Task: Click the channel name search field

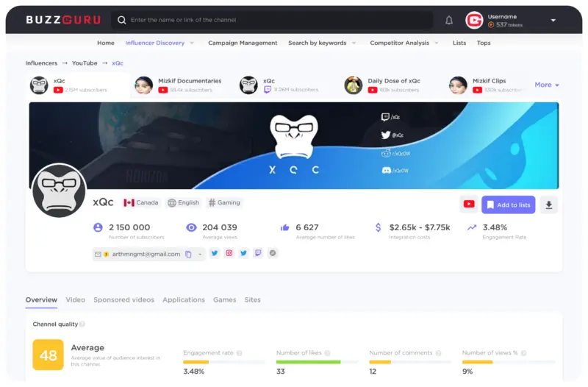Action: pos(279,21)
